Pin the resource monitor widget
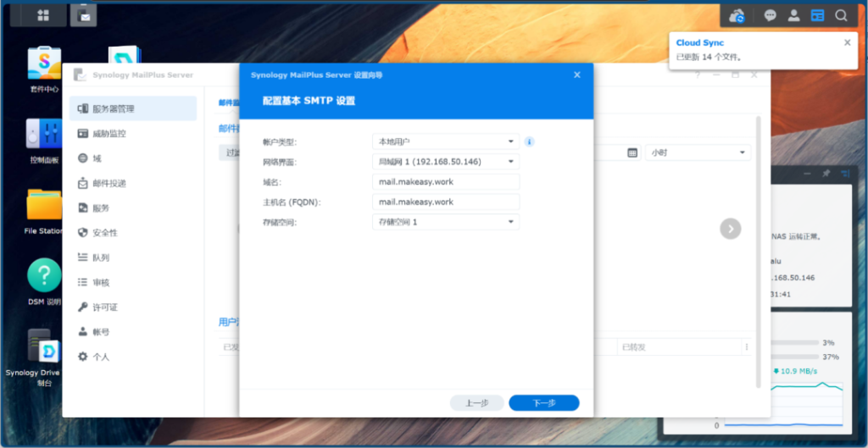Image resolution: width=868 pixels, height=448 pixels. point(826,174)
